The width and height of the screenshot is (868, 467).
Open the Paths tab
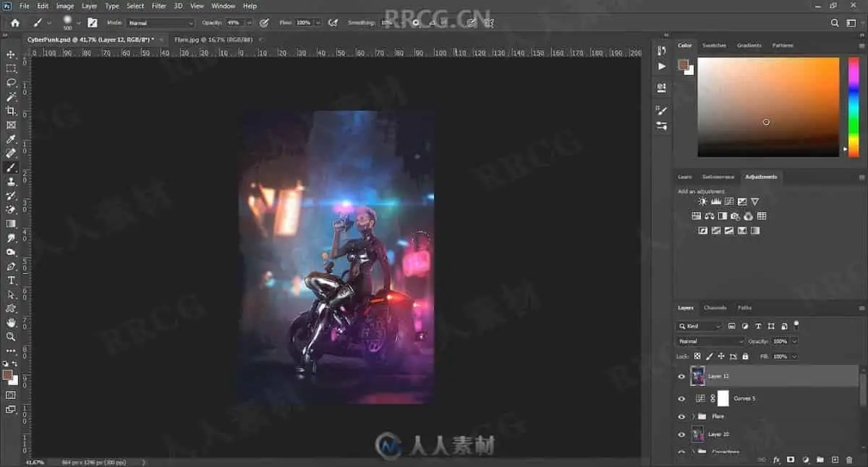(x=744, y=308)
